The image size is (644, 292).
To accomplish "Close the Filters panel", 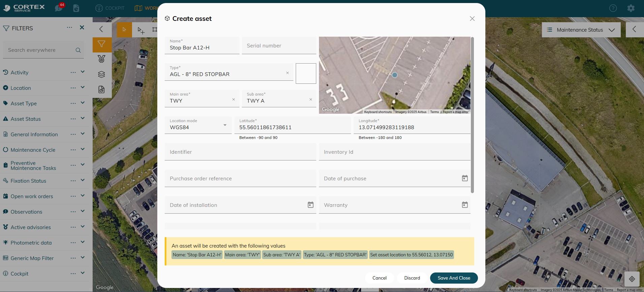I will [x=82, y=28].
